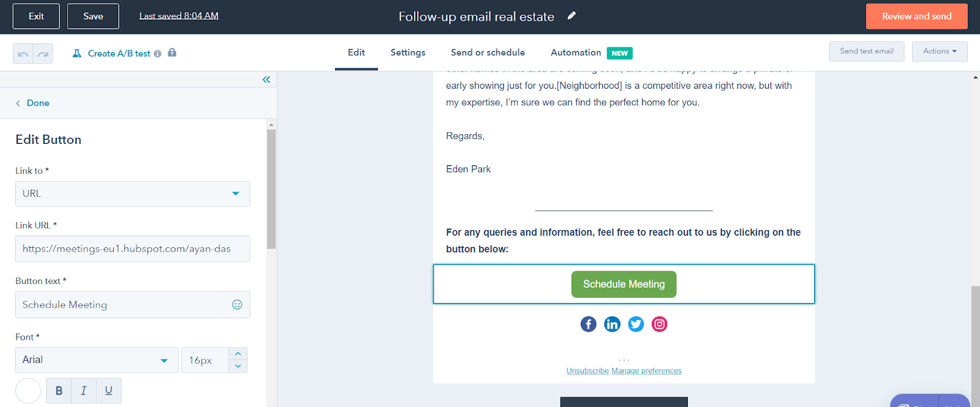Click inside the Link URL input field
This screenshot has height=407, width=980.
[x=132, y=248]
